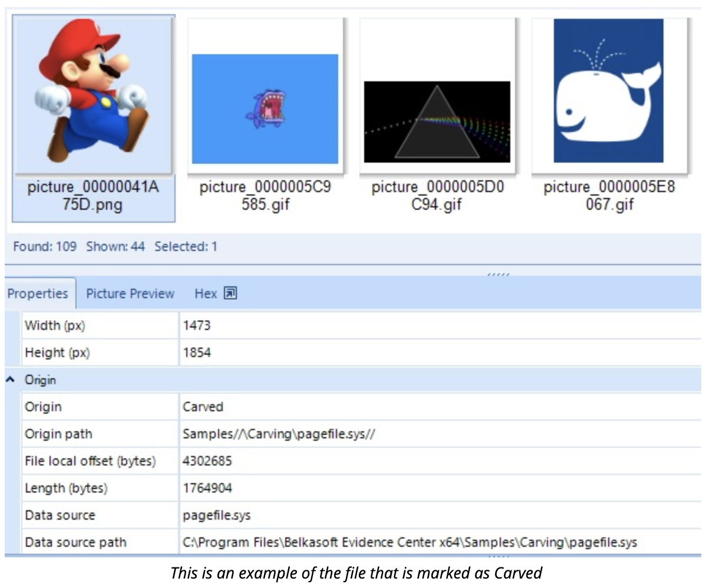Click the Height (px) property label
The height and width of the screenshot is (588, 713).
[x=57, y=352]
